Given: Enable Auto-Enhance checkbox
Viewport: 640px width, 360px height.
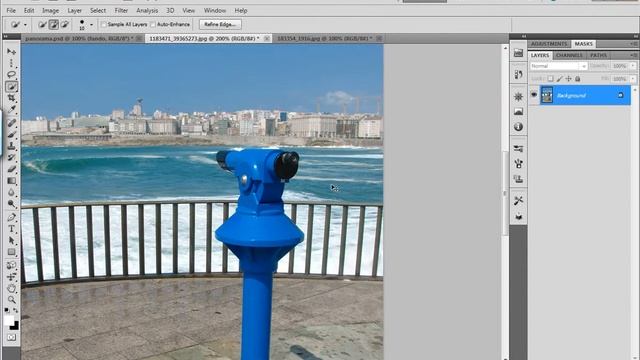Looking at the screenshot, I should (x=153, y=24).
